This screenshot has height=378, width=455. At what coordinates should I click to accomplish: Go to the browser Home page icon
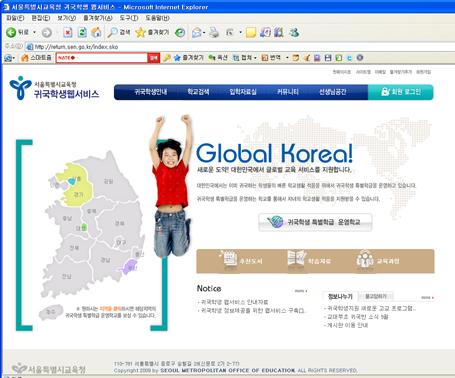tap(96, 32)
